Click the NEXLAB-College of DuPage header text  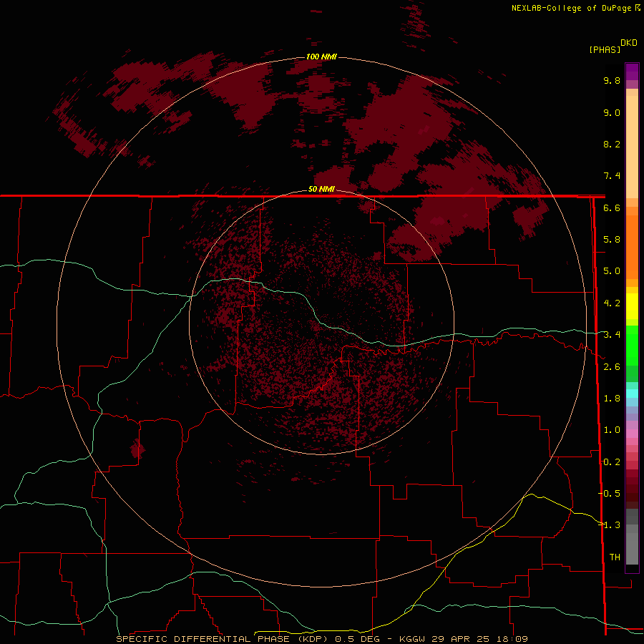tap(571, 8)
